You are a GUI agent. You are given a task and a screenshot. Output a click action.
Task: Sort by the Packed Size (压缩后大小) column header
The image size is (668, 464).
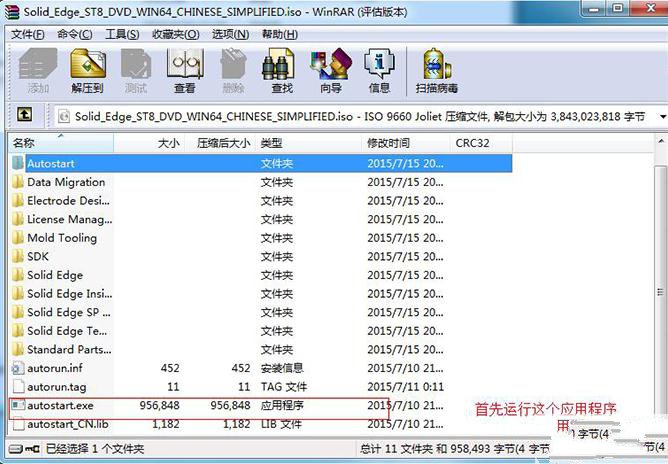pyautogui.click(x=218, y=143)
